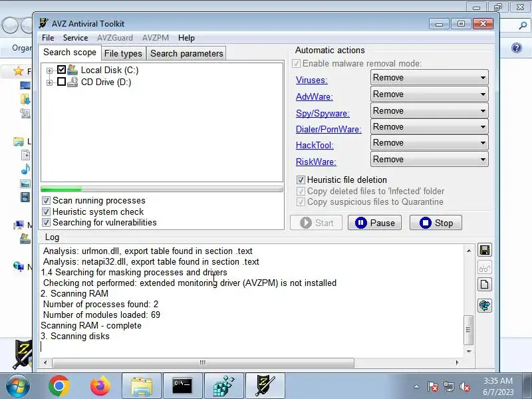
Task: Click the Explorer window search magnifier
Action: [523, 25]
